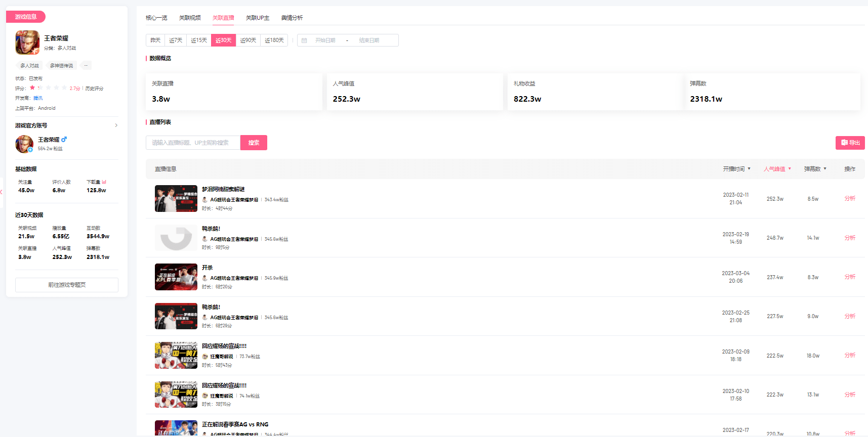Viewport: 868px width, 437px height.
Task: Click the calendar icon in date picker
Action: point(304,40)
